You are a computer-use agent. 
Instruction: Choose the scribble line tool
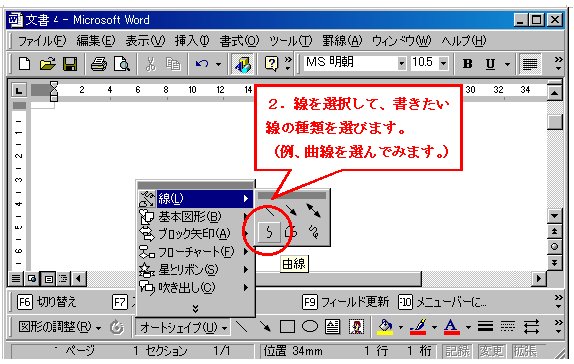tap(314, 232)
